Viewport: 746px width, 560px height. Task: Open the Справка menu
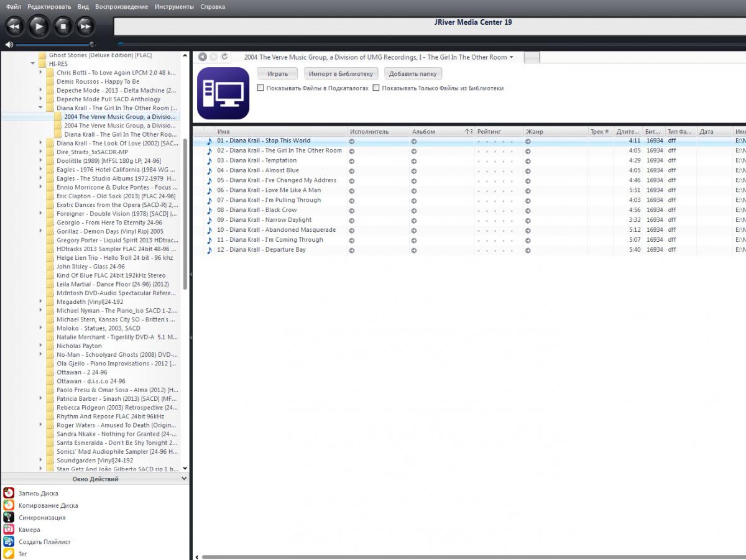coord(213,6)
